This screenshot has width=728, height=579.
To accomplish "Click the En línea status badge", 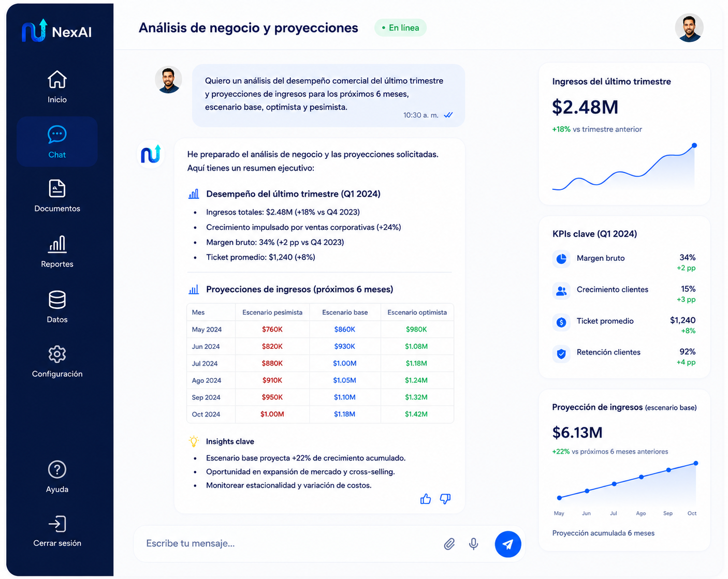I will [400, 28].
